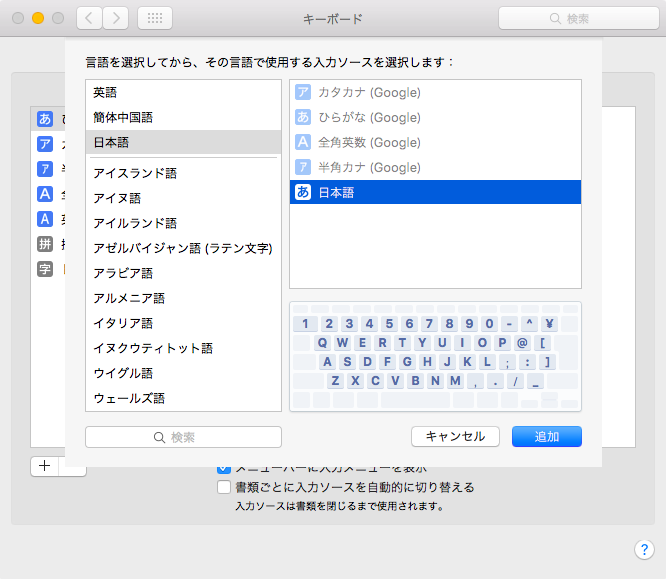Select the ひらがな (Google) source icon

click(x=303, y=117)
